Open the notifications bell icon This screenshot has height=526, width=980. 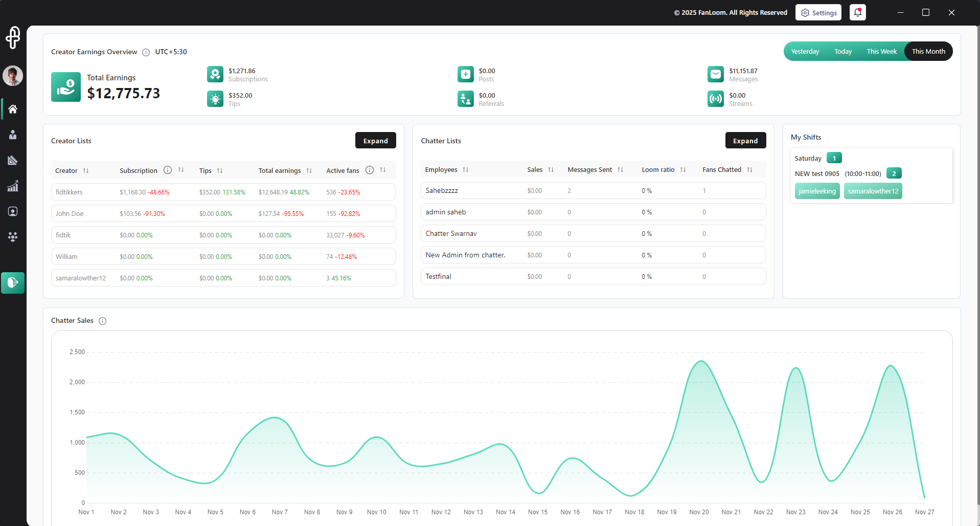tap(857, 12)
